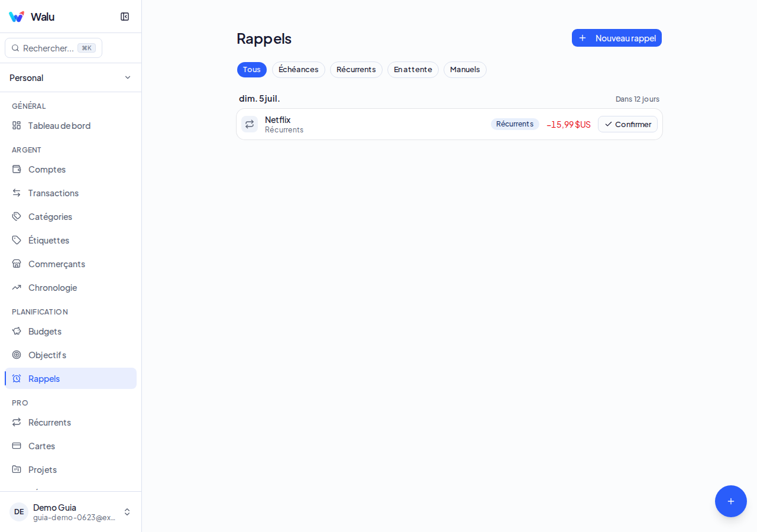Select the Récurrents filter tab
Image resolution: width=757 pixels, height=532 pixels.
pyautogui.click(x=356, y=70)
